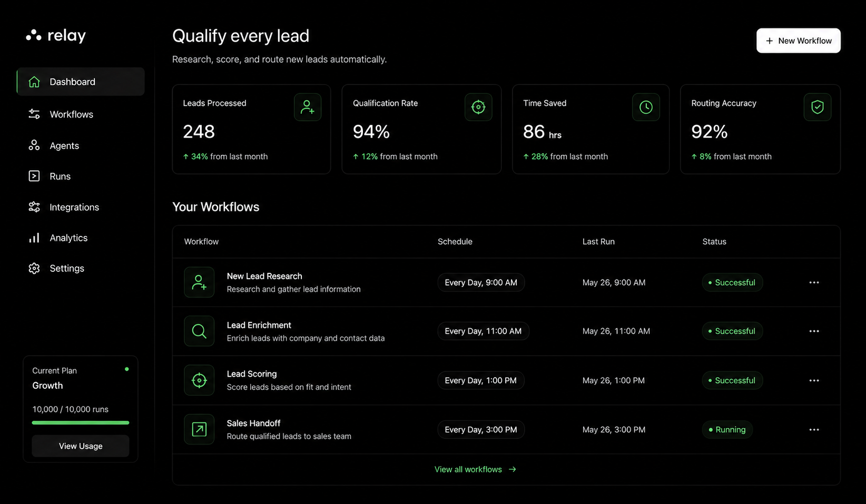Click Leads Processed user-plus icon

point(308,107)
